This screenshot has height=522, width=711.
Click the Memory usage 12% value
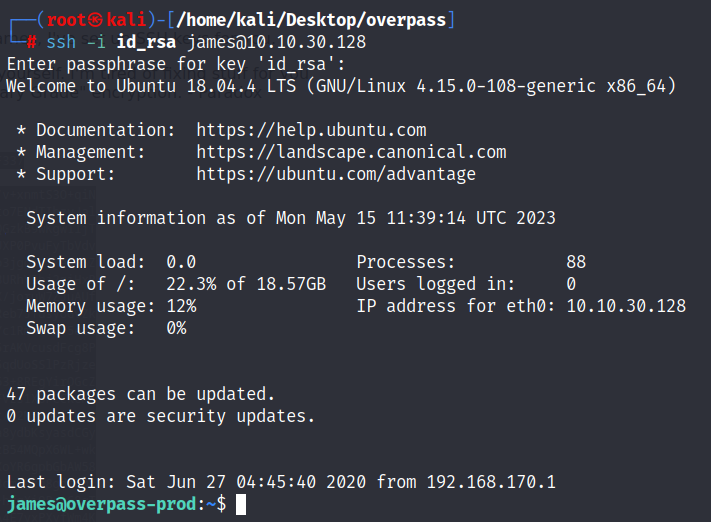[x=181, y=306]
